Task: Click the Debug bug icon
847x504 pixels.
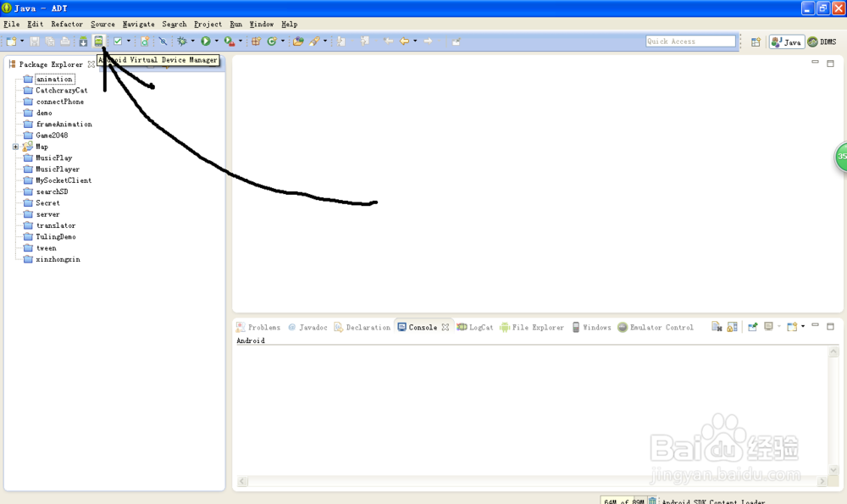Action: pos(182,41)
